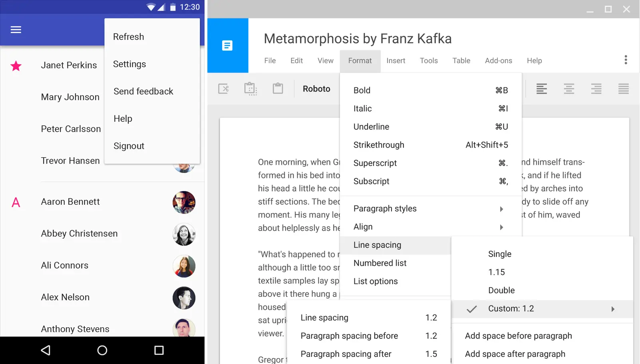The image size is (640, 364).
Task: Maximize the Docs window
Action: click(x=608, y=9)
